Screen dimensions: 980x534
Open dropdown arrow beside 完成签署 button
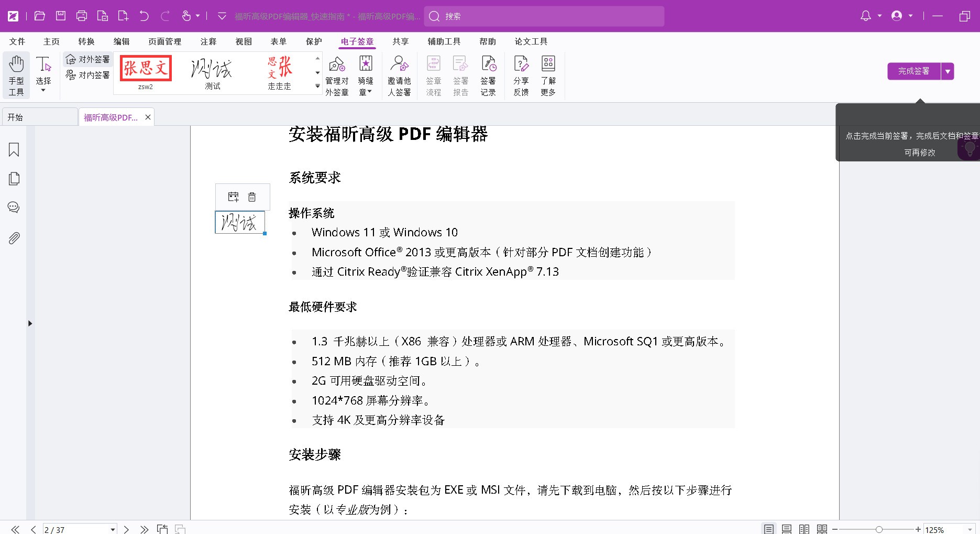948,71
